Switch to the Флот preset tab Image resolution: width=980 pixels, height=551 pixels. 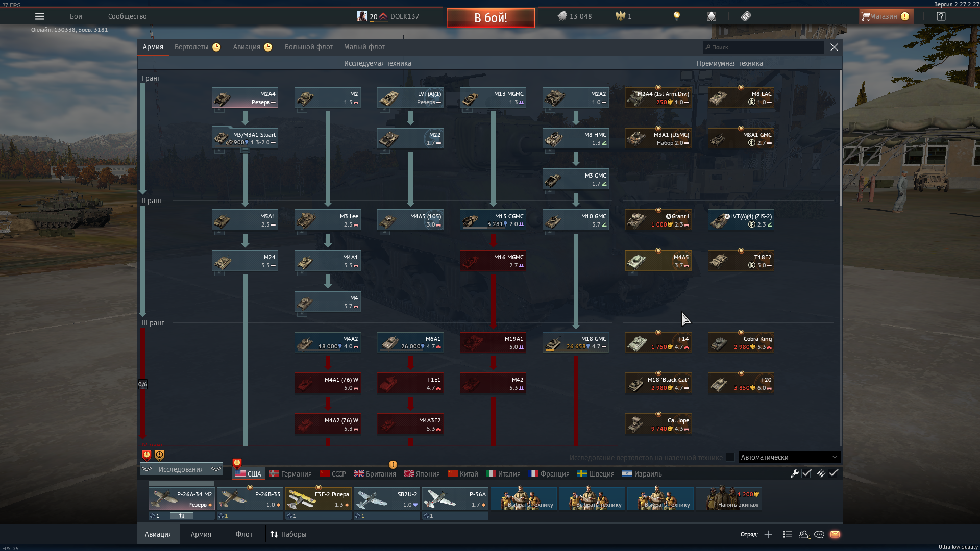pyautogui.click(x=244, y=534)
